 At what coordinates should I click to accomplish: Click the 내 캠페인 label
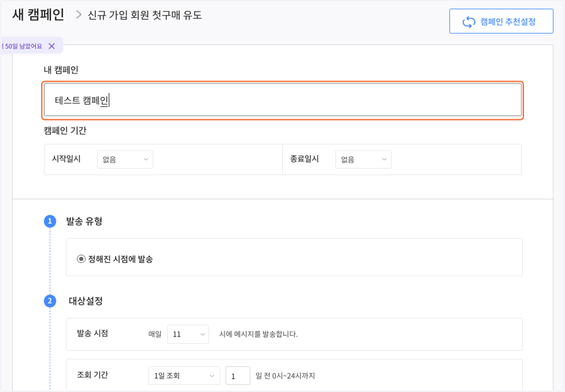[x=61, y=70]
